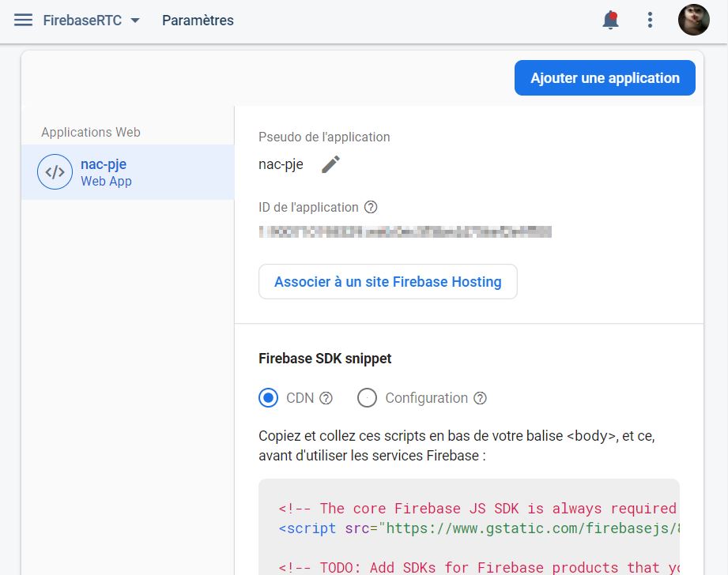Screen dimensions: 728x575
Task: Click the Applications Web section label
Action: click(x=91, y=132)
